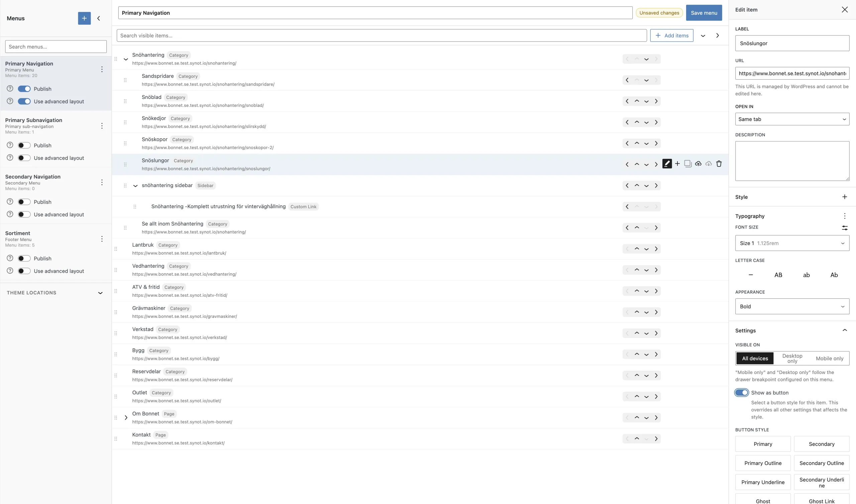The height and width of the screenshot is (504, 856).
Task: Open the Open In dropdown
Action: click(x=792, y=119)
